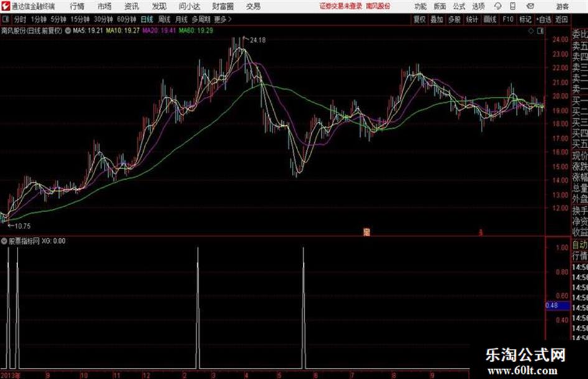This screenshot has width=588, height=379.
Task: Click the 股票指标网 indicator name
Action: tap(24, 241)
